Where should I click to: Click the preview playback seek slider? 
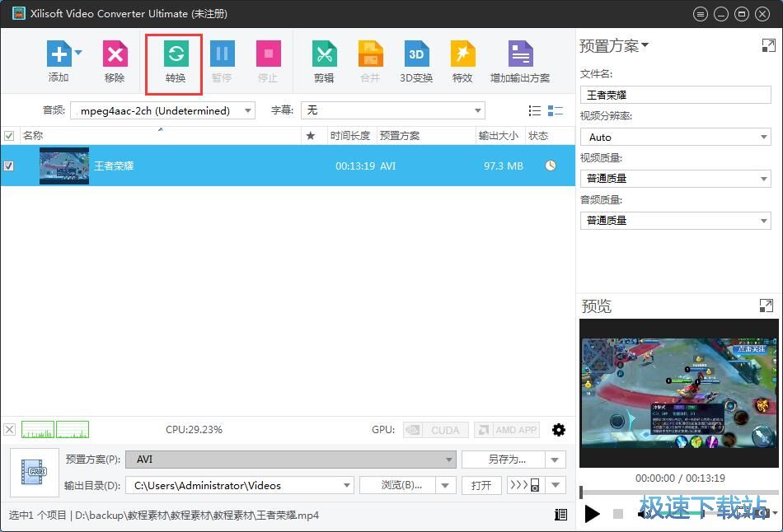tap(678, 492)
